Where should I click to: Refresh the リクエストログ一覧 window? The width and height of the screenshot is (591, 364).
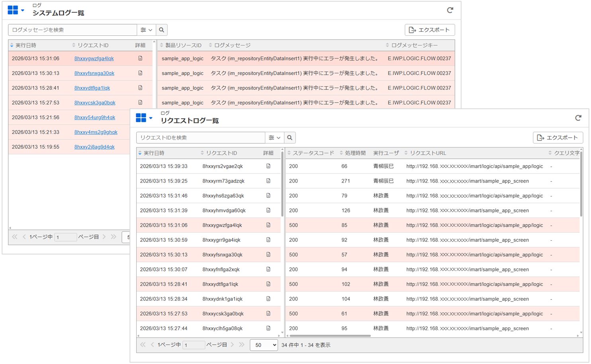point(578,118)
